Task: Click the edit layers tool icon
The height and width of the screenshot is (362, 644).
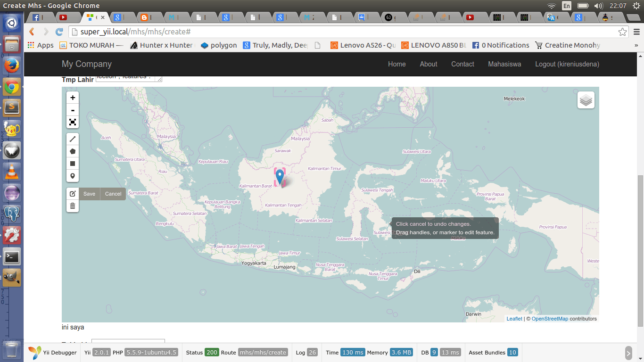Action: 73,194
